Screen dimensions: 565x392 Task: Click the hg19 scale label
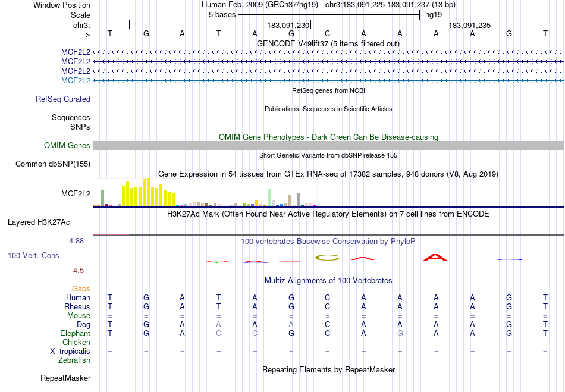coord(434,15)
